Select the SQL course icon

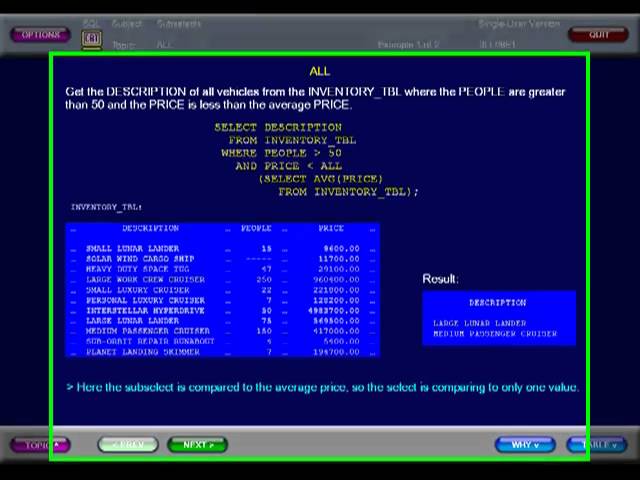coord(91,39)
